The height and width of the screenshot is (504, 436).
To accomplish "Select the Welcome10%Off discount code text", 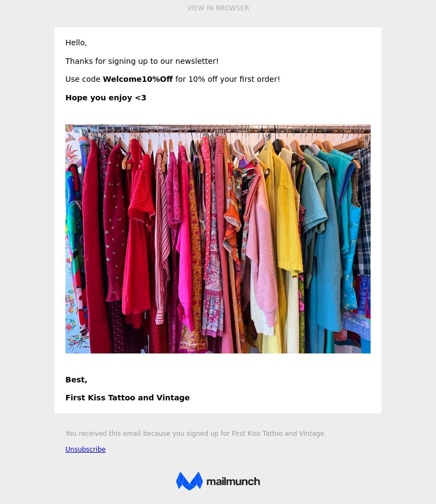I will (x=138, y=79).
